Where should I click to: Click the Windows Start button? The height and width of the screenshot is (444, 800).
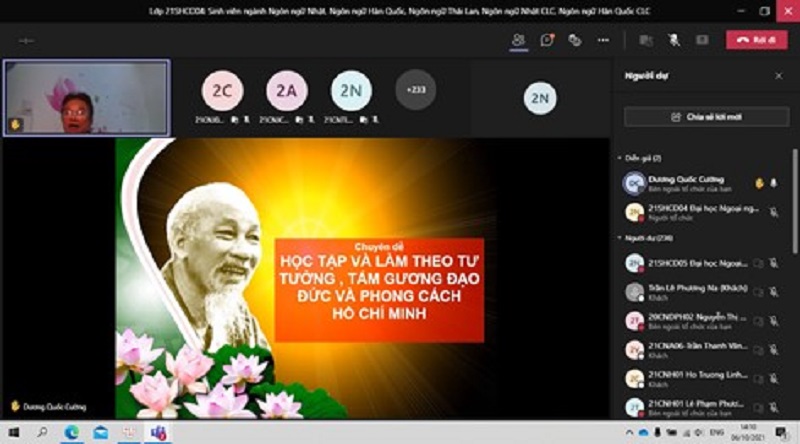pos(12,433)
